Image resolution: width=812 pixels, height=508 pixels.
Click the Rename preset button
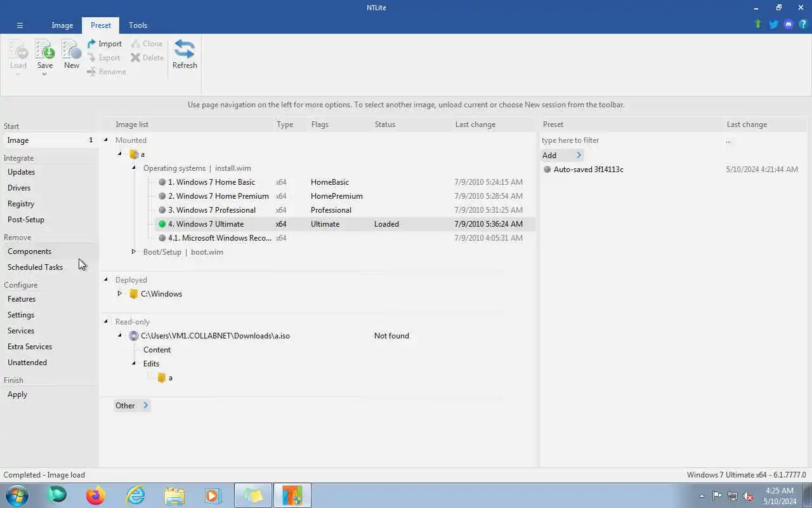point(107,72)
